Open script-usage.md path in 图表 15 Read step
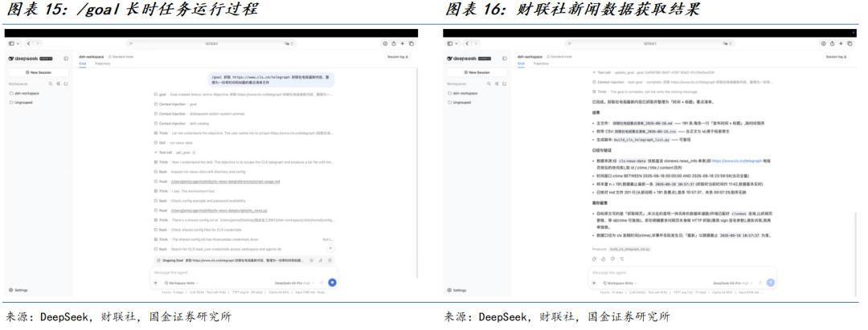The width and height of the screenshot is (868, 330). tap(225, 181)
